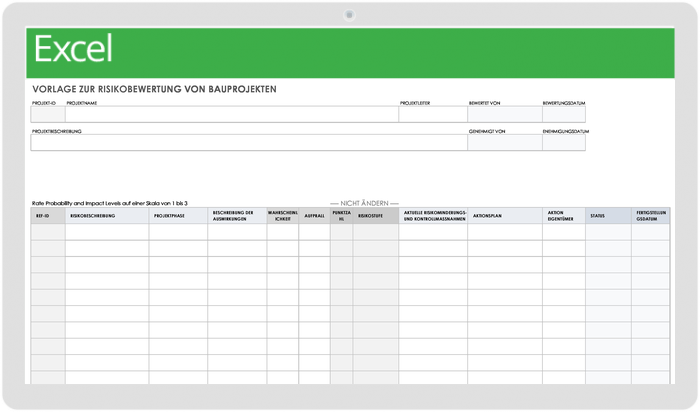700x412 pixels.
Task: Click the Excel logo in the green banner
Action: (x=73, y=49)
